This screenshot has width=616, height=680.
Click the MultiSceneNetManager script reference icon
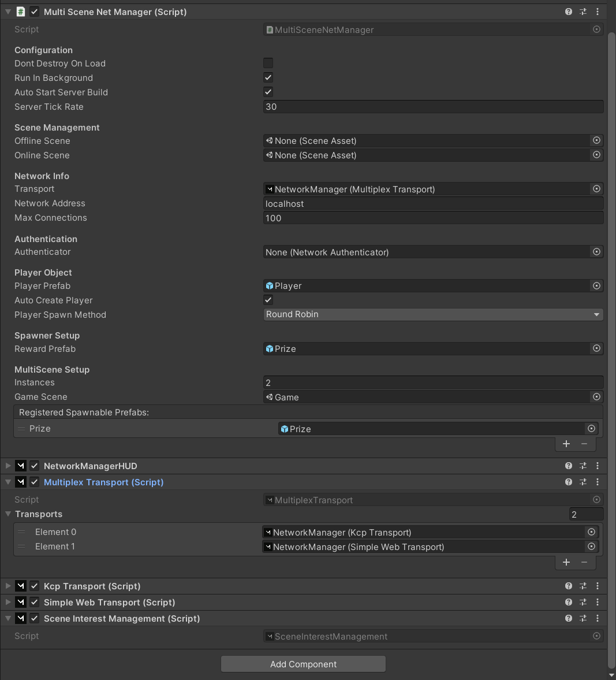(x=596, y=29)
